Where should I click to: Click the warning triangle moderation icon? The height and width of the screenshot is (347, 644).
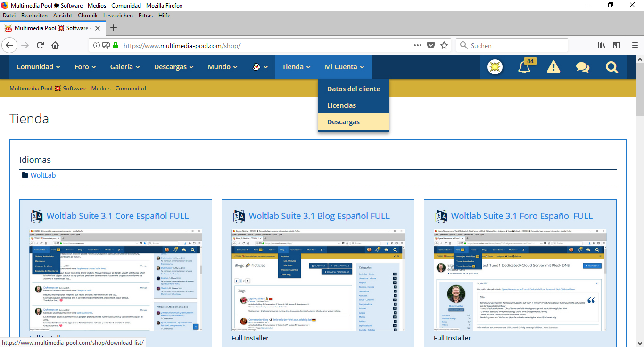coord(553,67)
